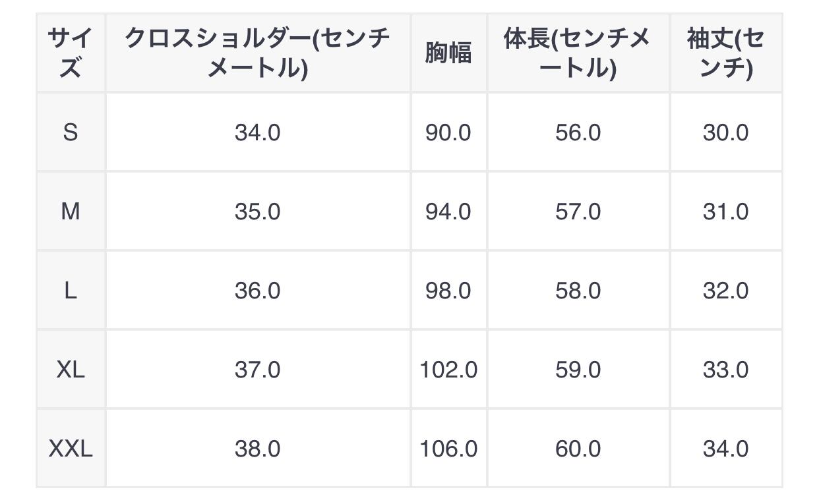This screenshot has height=504, width=819.
Task: Select the 94.0 chest width value
Action: [448, 211]
